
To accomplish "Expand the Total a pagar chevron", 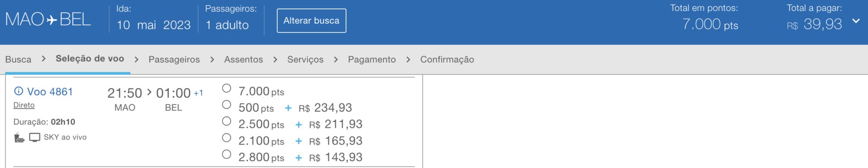I will (856, 21).
